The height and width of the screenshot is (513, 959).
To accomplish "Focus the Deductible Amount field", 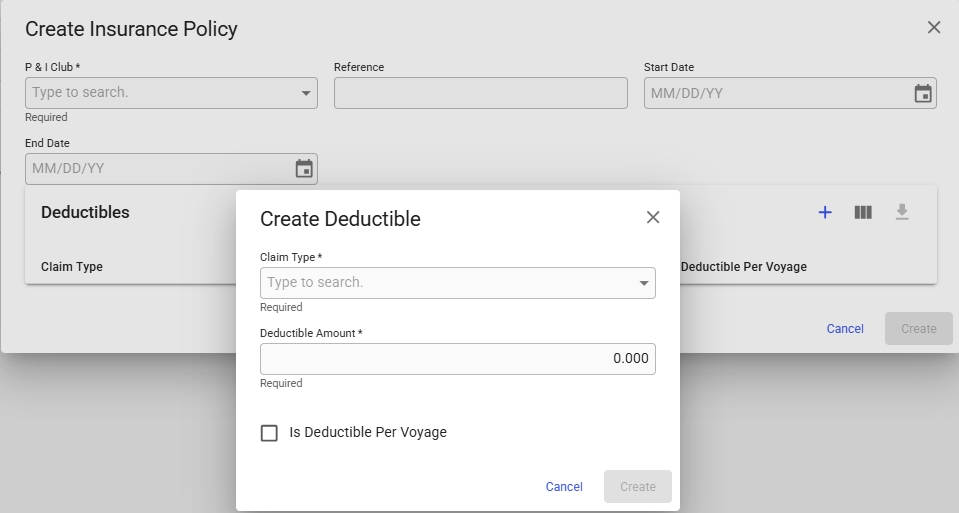I will point(457,359).
